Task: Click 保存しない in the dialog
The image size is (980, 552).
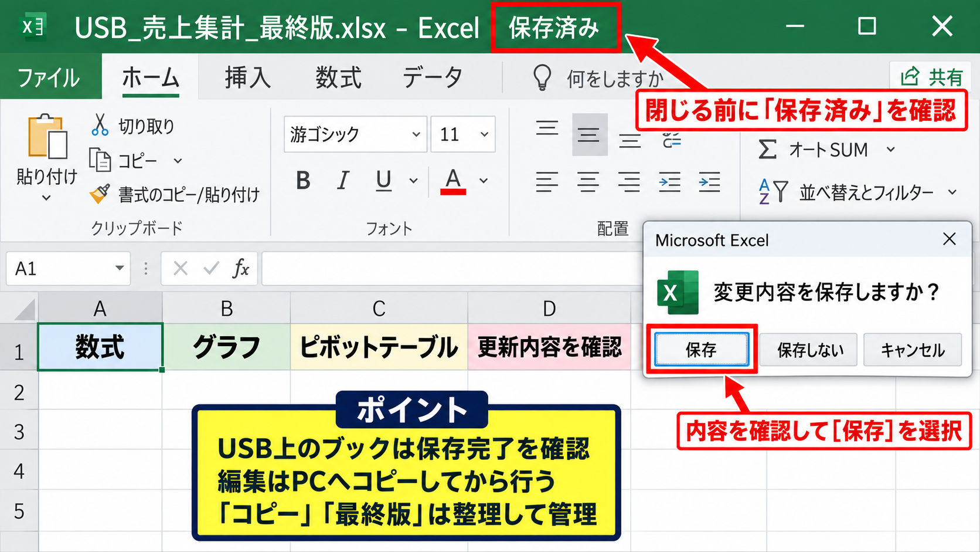Action: point(809,350)
